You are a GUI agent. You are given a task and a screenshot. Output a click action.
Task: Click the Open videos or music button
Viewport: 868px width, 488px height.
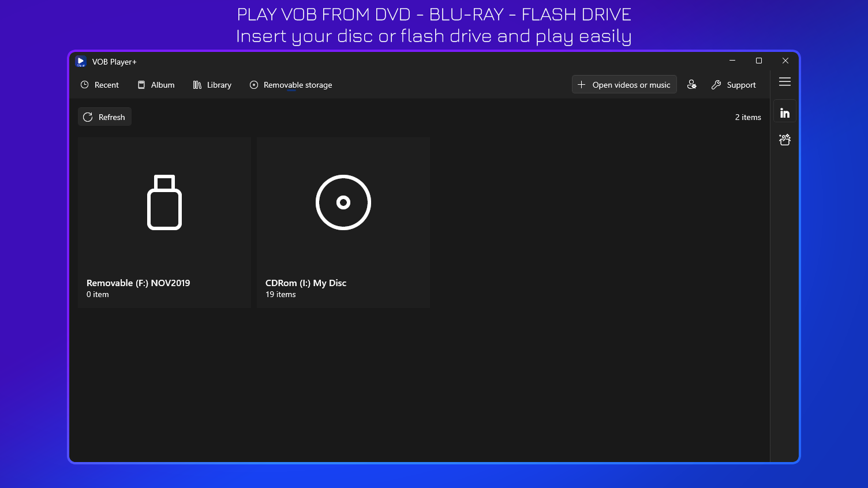click(x=624, y=84)
